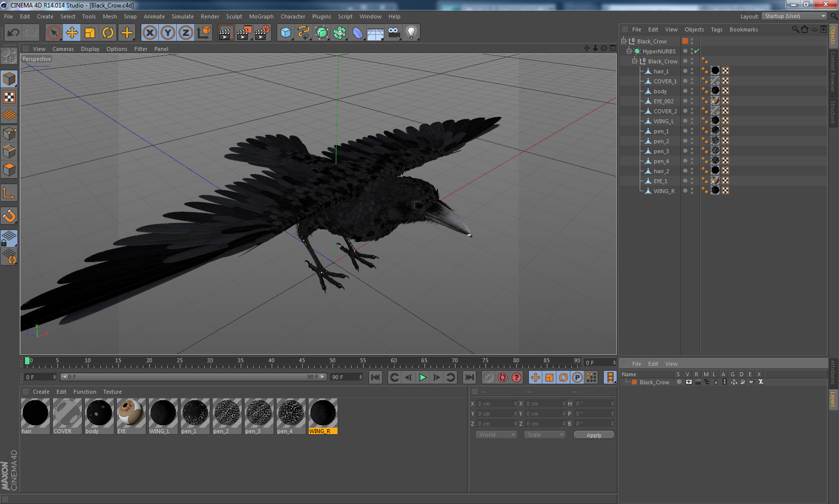Image resolution: width=839 pixels, height=504 pixels.
Task: Select the WING_R material swatch
Action: [323, 413]
